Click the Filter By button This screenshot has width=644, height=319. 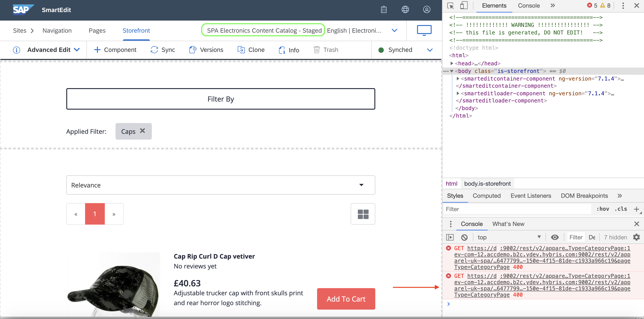click(221, 99)
